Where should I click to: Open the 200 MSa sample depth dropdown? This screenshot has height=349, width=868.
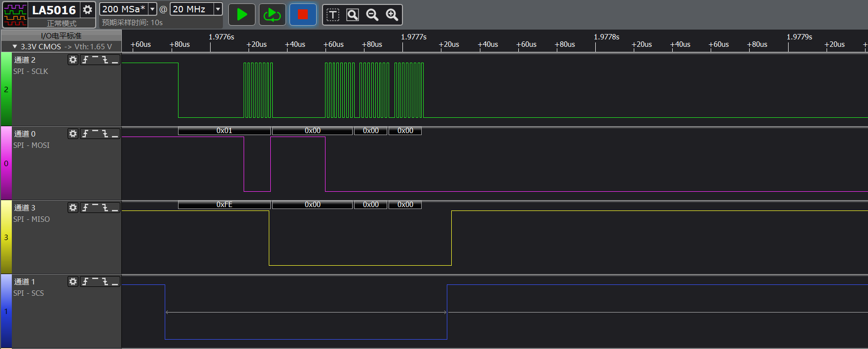pyautogui.click(x=152, y=9)
